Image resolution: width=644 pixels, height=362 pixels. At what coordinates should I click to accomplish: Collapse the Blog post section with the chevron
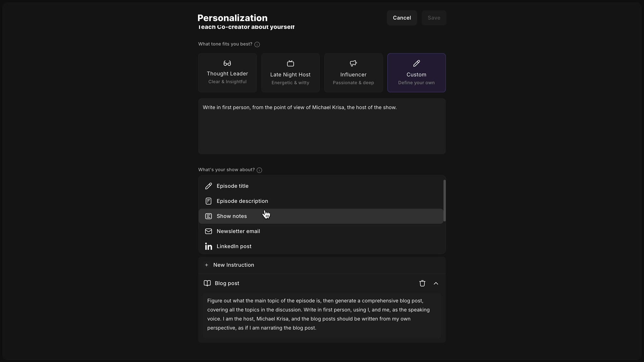[x=436, y=283]
